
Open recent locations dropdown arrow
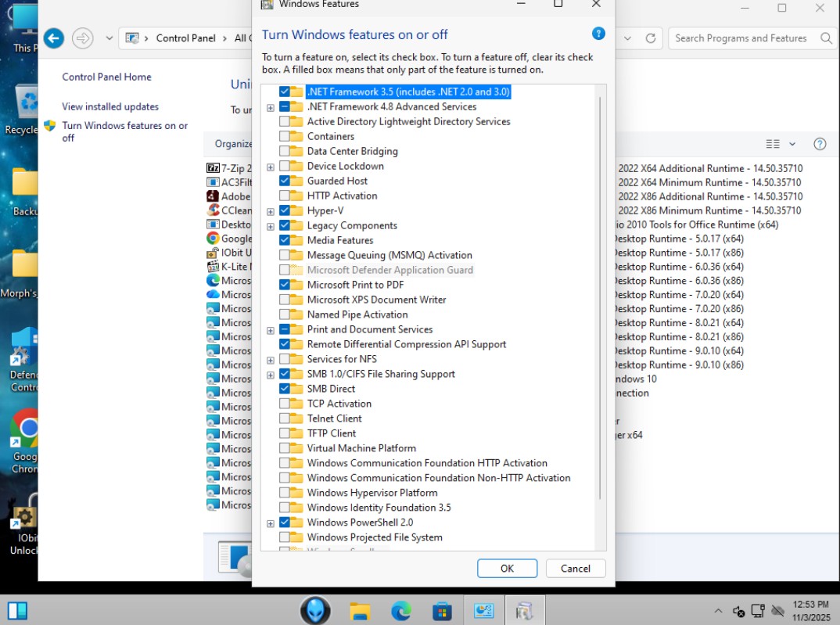click(x=109, y=38)
